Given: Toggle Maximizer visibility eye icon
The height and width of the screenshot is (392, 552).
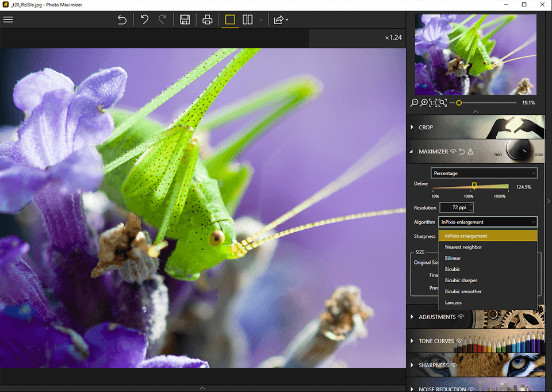Looking at the screenshot, I should point(453,152).
